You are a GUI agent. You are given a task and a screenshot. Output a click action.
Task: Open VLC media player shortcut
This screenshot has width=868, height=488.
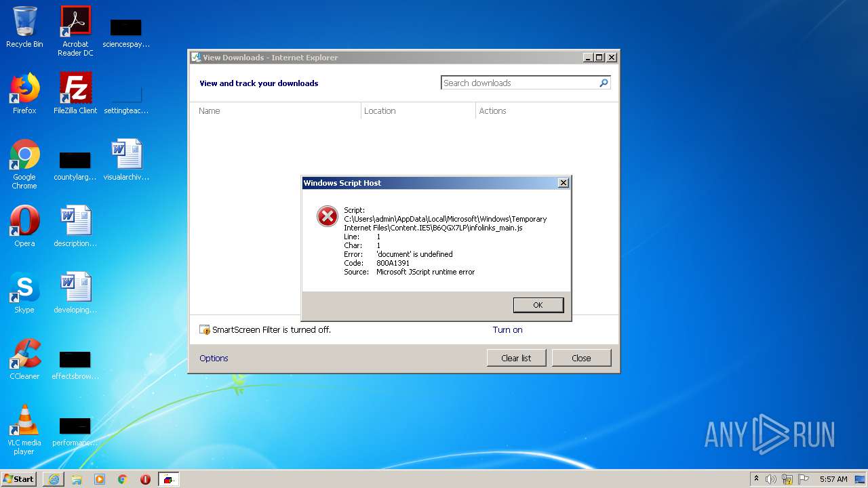pyautogui.click(x=24, y=430)
